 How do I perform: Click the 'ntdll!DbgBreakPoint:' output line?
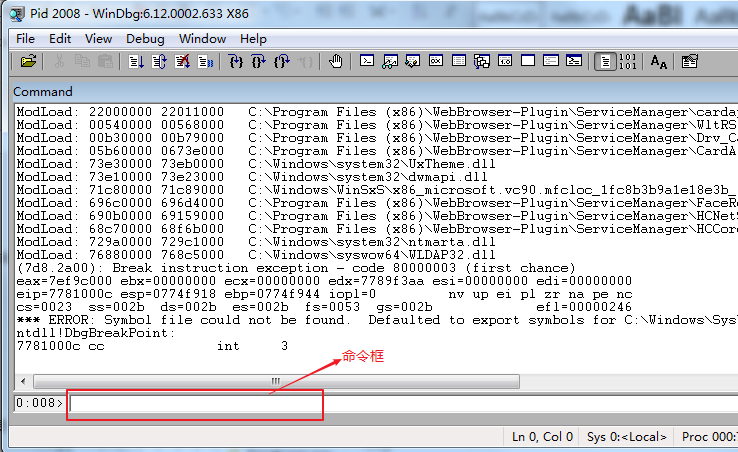point(96,333)
